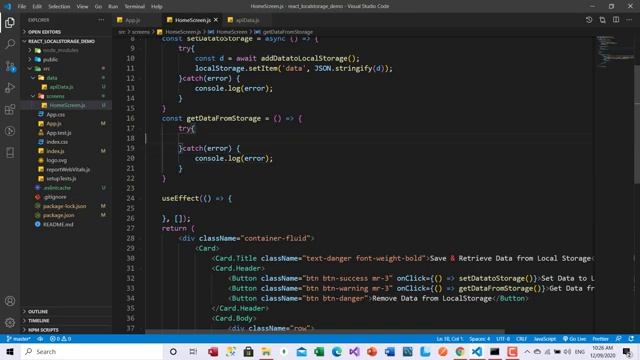Open the View menu

pyautogui.click(x=82, y=6)
